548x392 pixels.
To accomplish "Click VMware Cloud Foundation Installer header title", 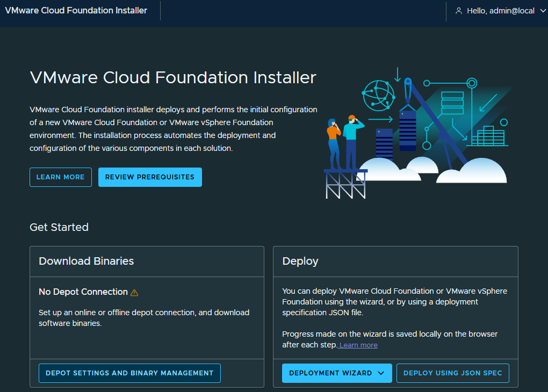I will coord(76,11).
